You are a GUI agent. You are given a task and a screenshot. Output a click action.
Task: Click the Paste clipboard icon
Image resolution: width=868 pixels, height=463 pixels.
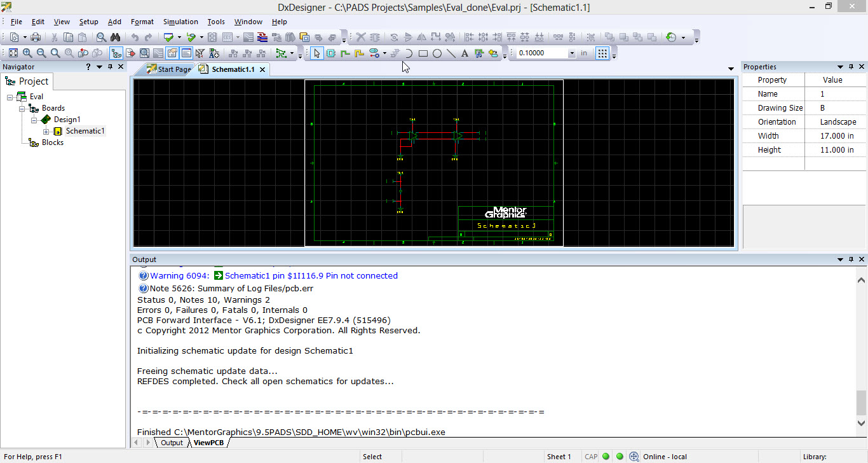(82, 38)
